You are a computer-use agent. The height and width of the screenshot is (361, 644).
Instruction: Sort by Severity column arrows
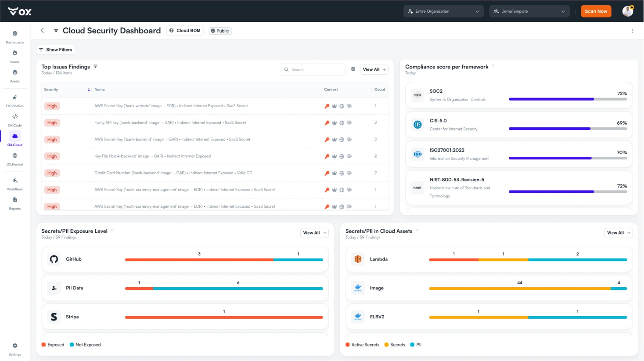tap(89, 90)
